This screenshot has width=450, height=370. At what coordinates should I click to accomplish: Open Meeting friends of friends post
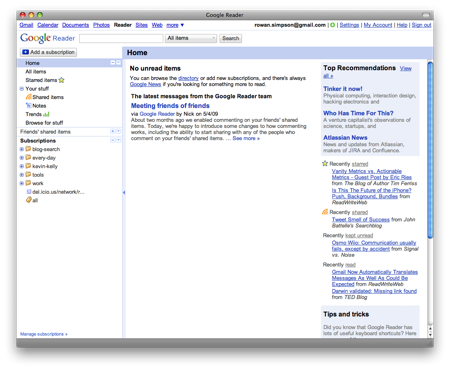click(170, 106)
